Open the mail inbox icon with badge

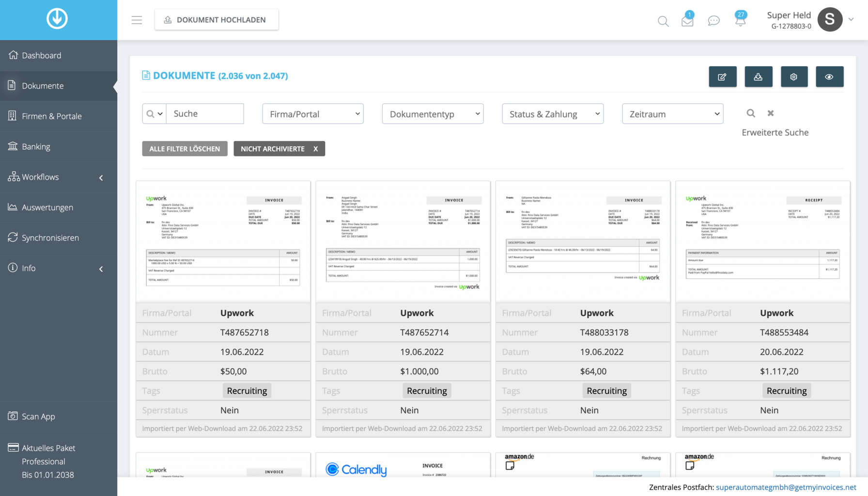687,21
